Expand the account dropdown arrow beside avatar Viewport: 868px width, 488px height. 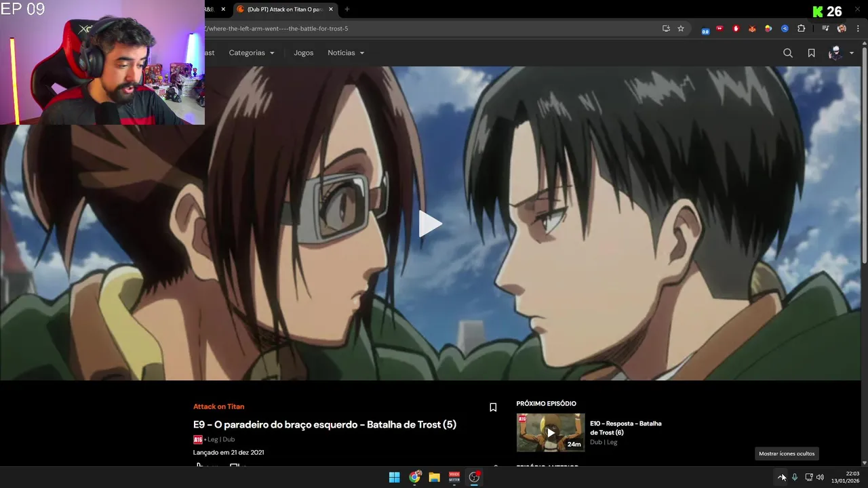tap(852, 53)
